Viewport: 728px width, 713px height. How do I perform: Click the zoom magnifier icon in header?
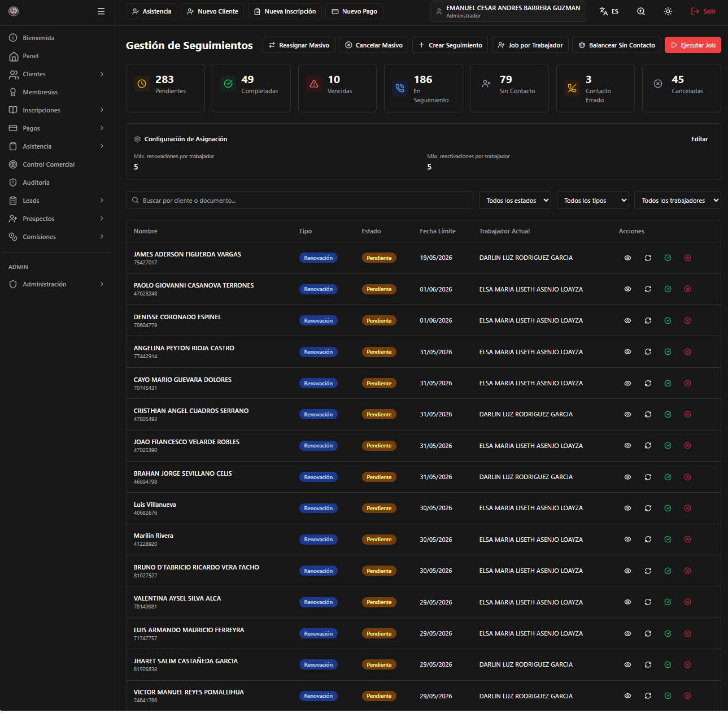[x=641, y=11]
